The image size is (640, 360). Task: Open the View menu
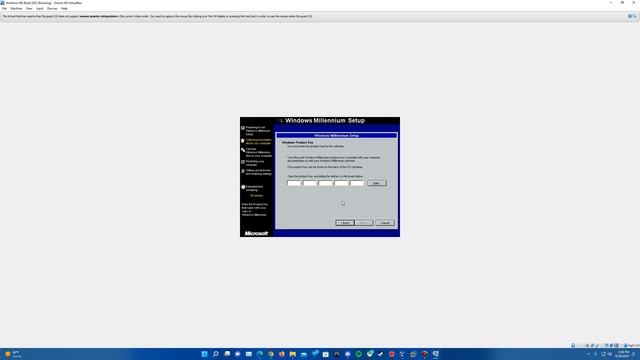pos(29,8)
